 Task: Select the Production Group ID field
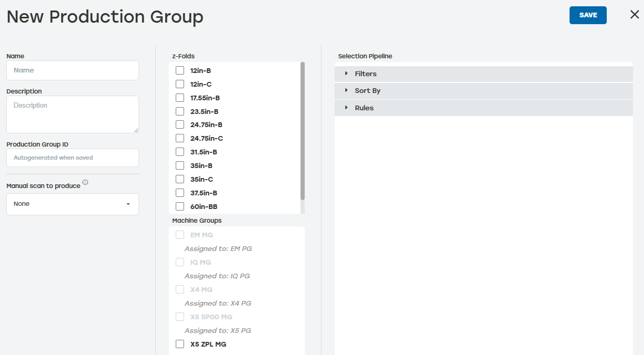pyautogui.click(x=72, y=158)
